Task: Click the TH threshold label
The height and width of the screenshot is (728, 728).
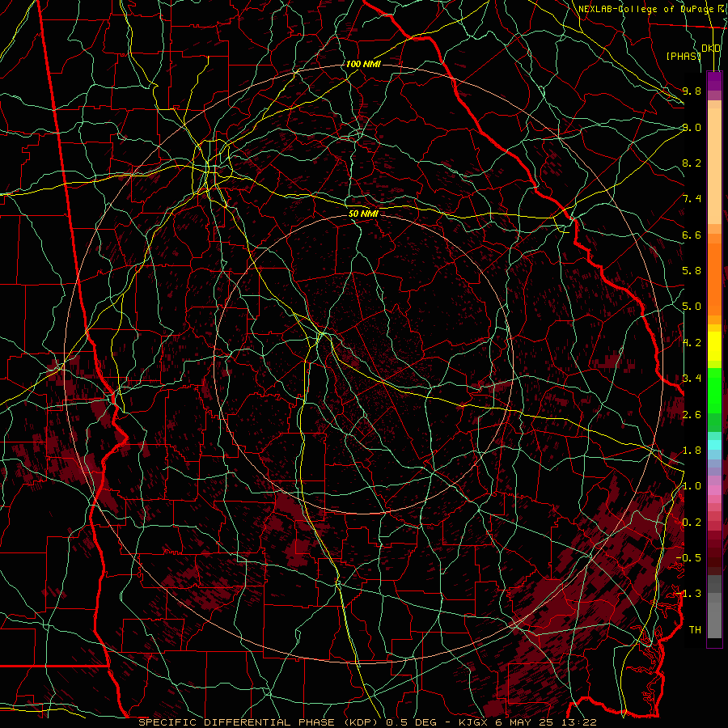Action: click(x=695, y=629)
